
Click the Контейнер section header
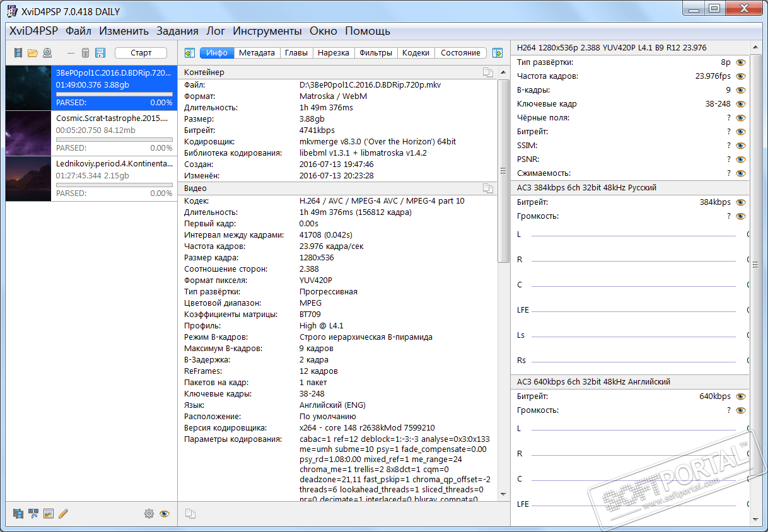(x=338, y=72)
